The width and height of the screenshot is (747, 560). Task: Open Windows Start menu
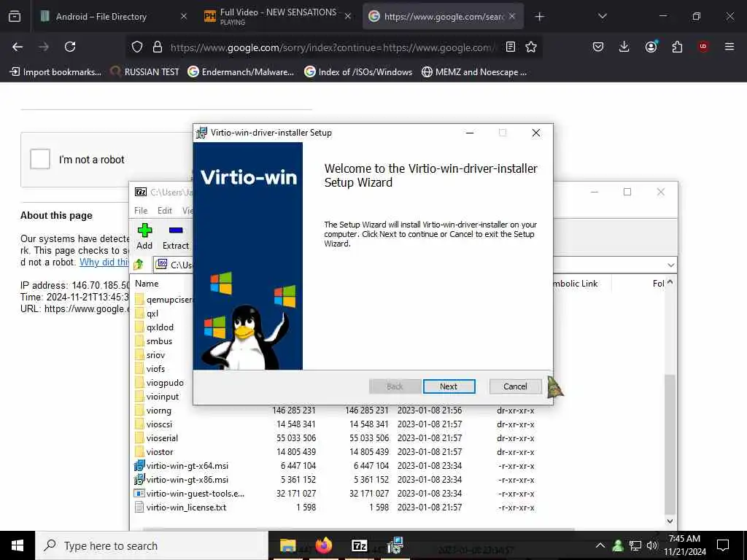click(18, 545)
